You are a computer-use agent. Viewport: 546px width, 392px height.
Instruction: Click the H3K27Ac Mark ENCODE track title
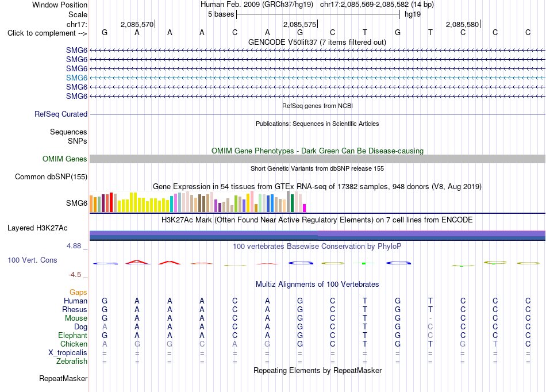pos(317,220)
